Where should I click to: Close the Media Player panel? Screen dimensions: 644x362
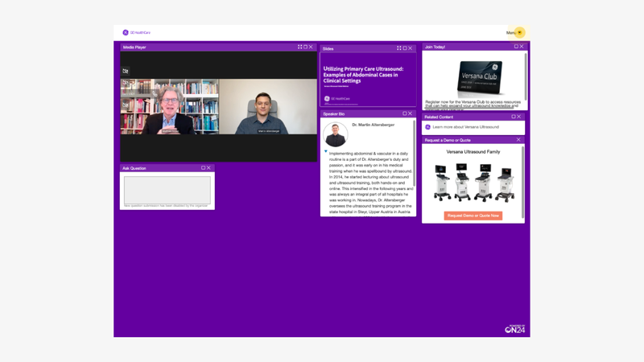tap(311, 47)
